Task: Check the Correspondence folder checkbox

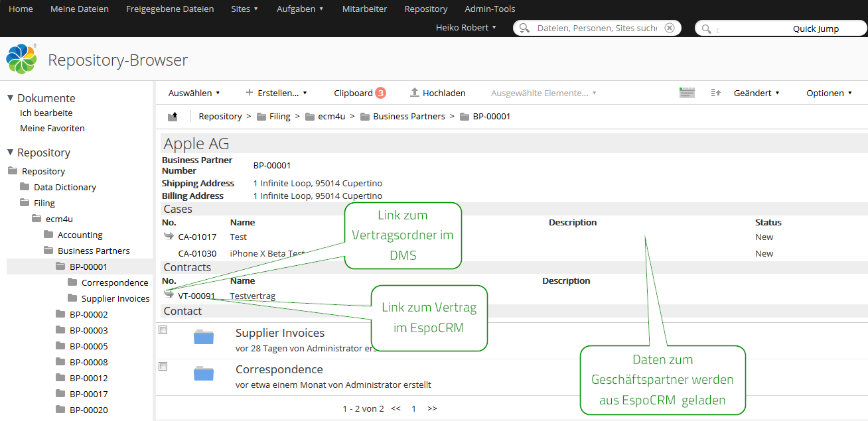Action: (x=163, y=366)
